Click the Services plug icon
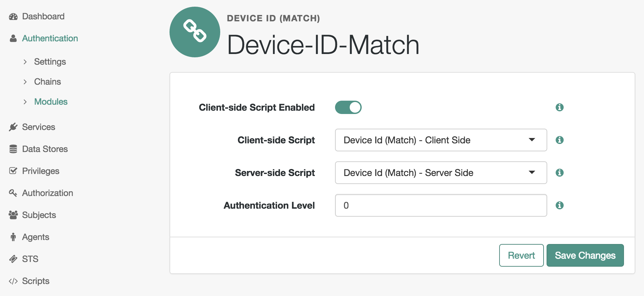 click(13, 127)
